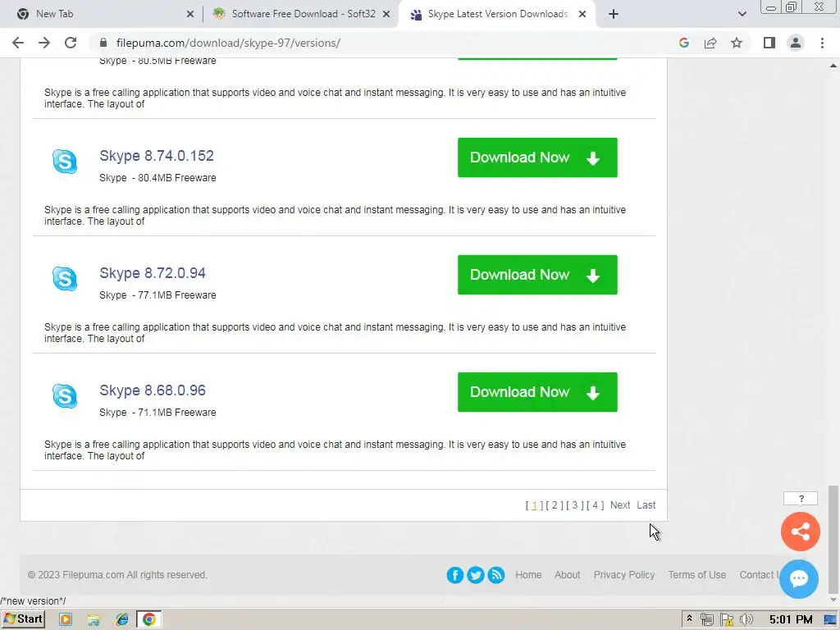Click the scrollbar up arrow
This screenshot has width=840, height=630.
[x=833, y=66]
